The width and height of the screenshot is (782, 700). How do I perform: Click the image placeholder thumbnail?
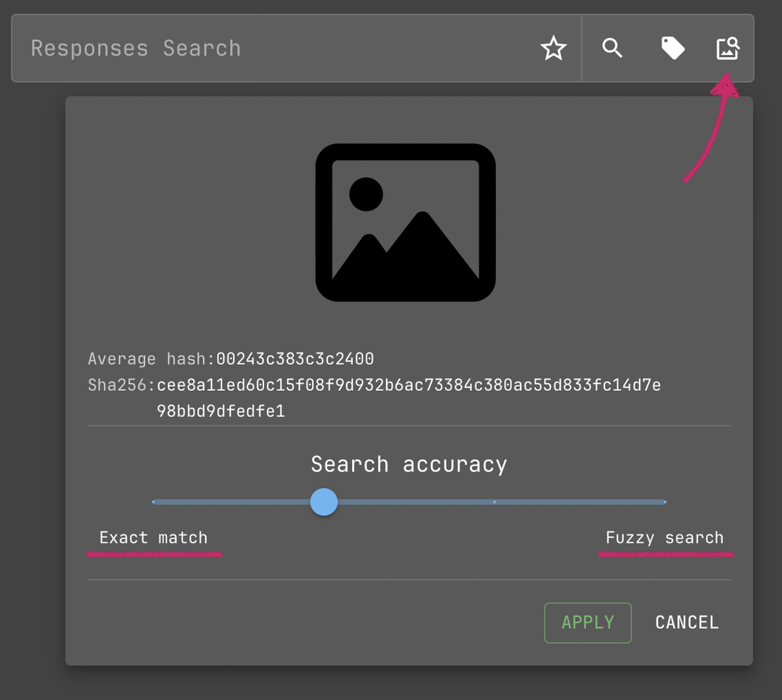pos(405,221)
